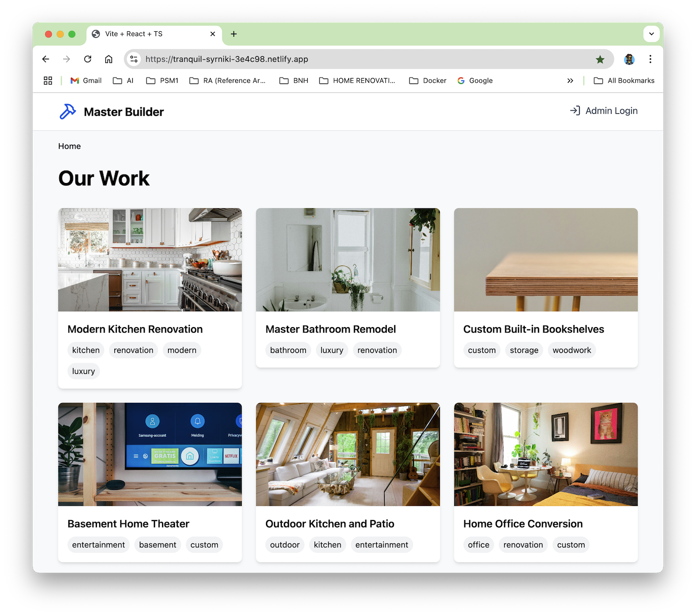This screenshot has height=616, width=696.
Task: Open the Docker bookmarks folder
Action: (x=427, y=80)
